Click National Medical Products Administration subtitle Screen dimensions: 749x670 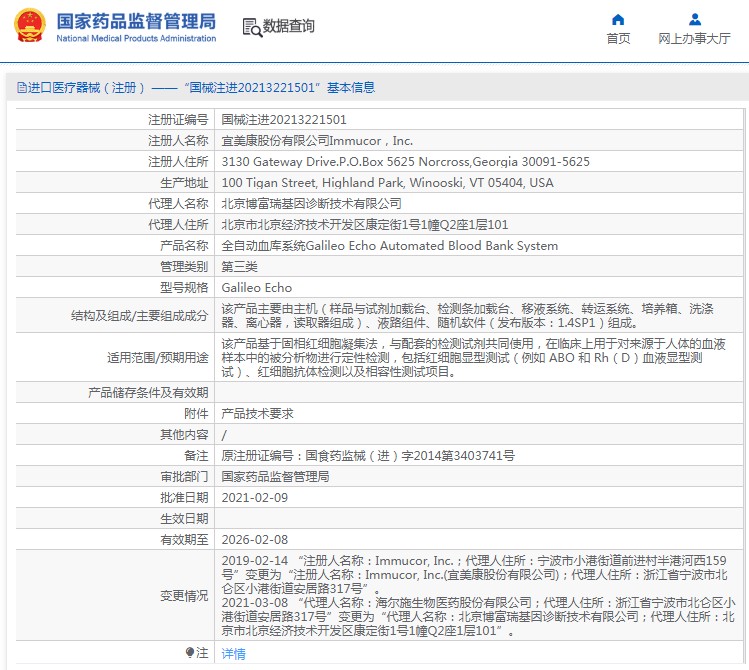[x=136, y=38]
